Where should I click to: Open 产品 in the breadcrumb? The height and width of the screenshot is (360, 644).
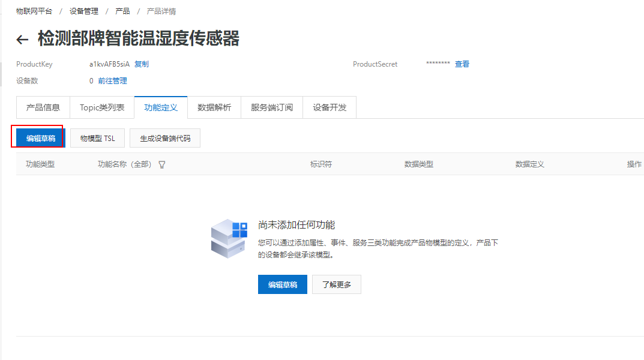point(122,11)
